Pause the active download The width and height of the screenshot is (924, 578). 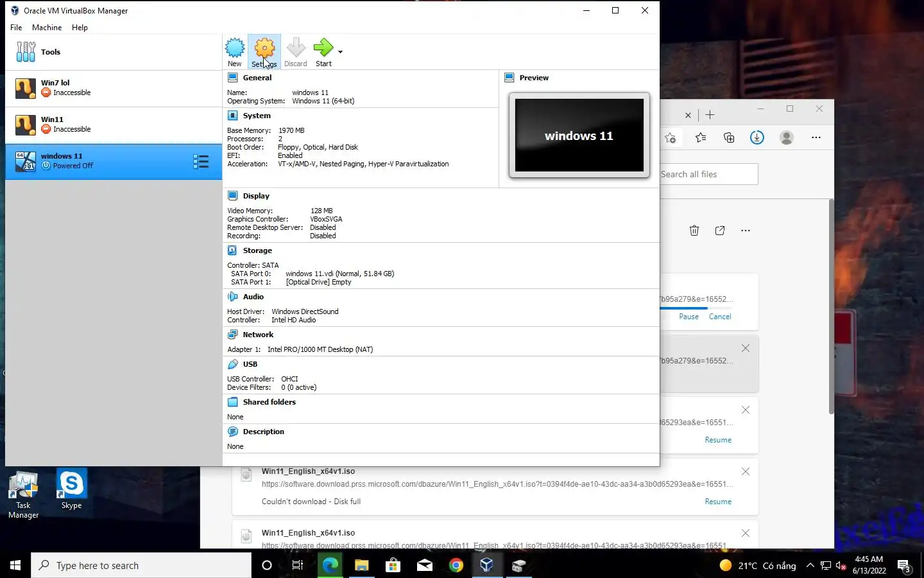689,317
